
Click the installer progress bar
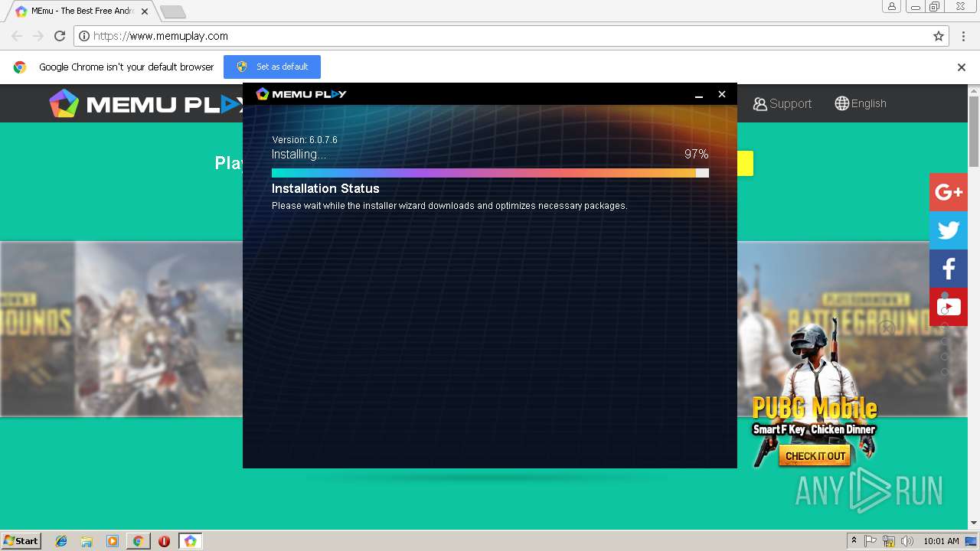pyautogui.click(x=490, y=173)
